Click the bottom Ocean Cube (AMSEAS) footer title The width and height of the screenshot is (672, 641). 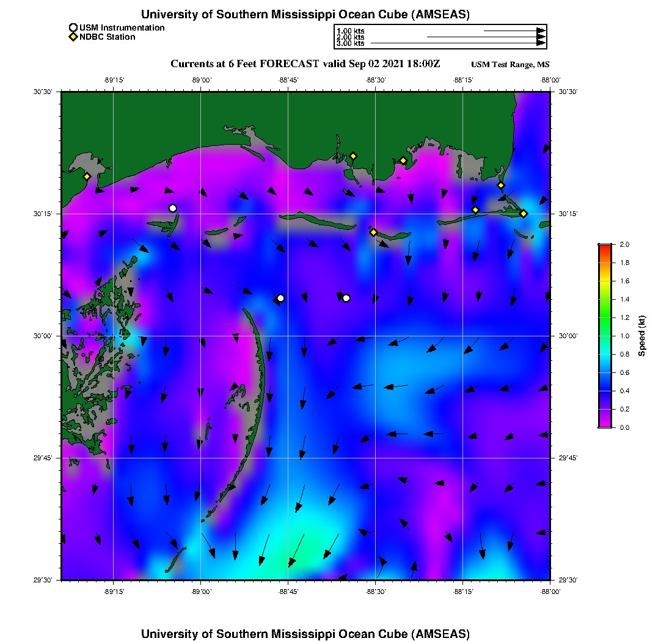305,633
